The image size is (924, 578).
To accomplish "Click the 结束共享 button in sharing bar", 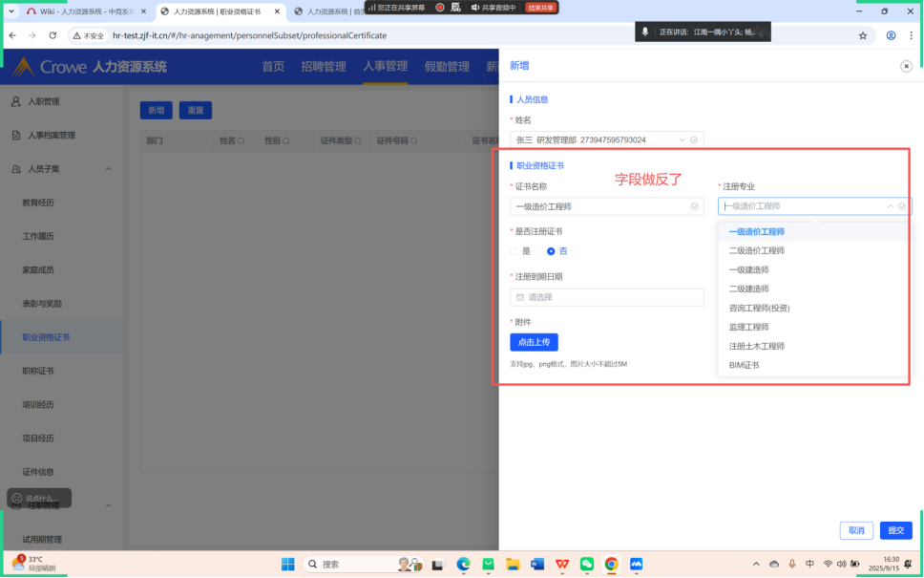I will (x=540, y=8).
